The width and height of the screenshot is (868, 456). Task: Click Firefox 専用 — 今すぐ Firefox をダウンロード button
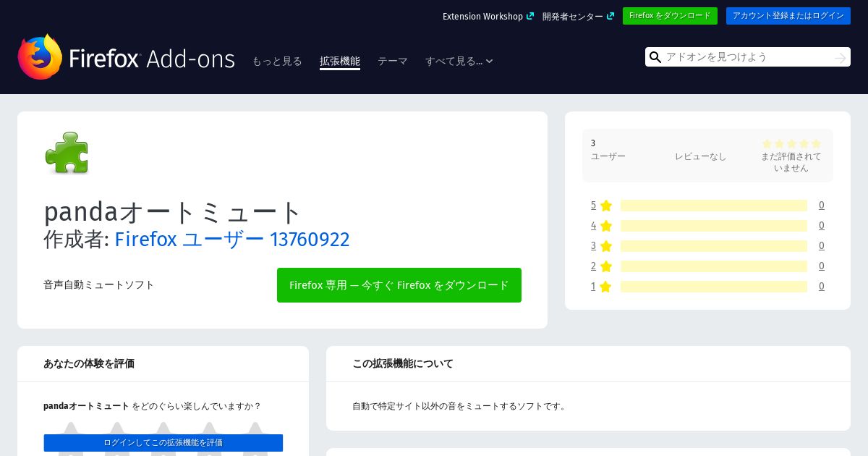399,285
